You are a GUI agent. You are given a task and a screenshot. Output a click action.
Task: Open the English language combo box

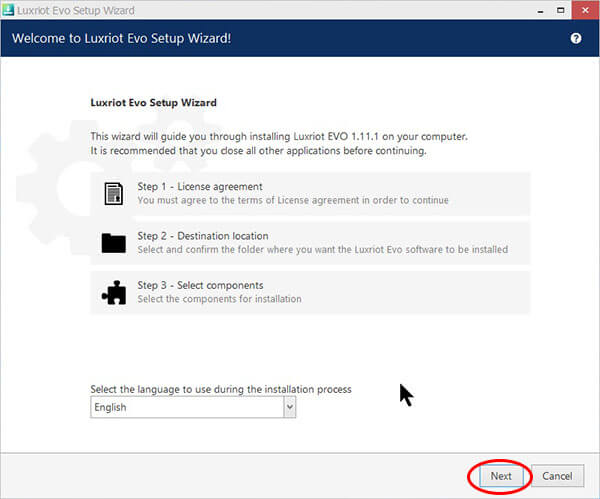tap(186, 407)
